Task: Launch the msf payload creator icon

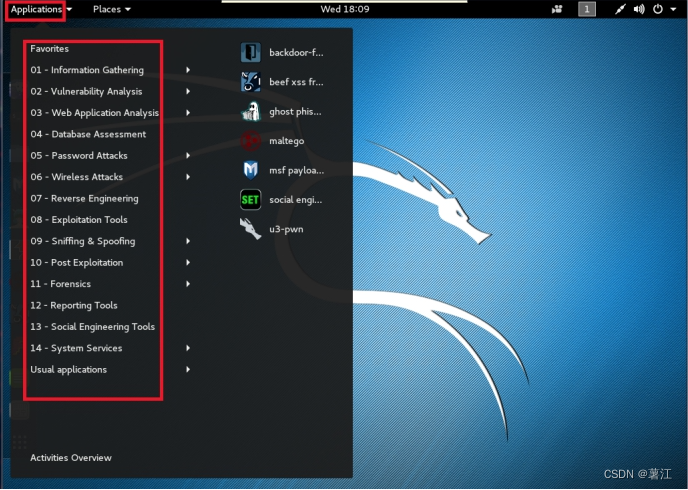Action: [251, 170]
